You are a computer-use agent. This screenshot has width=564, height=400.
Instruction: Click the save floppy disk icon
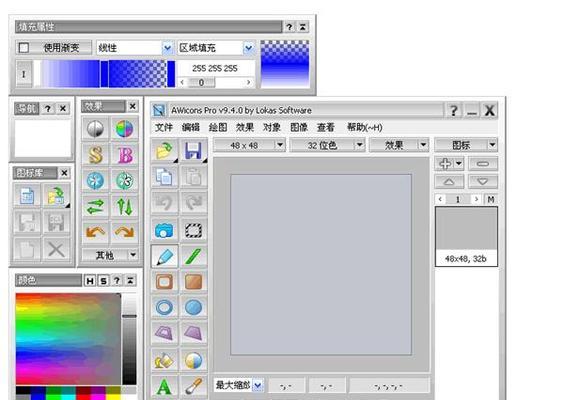point(194,150)
